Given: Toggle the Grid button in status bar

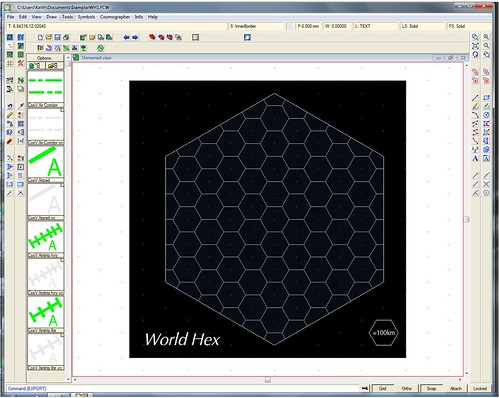Looking at the screenshot, I should coord(382,388).
